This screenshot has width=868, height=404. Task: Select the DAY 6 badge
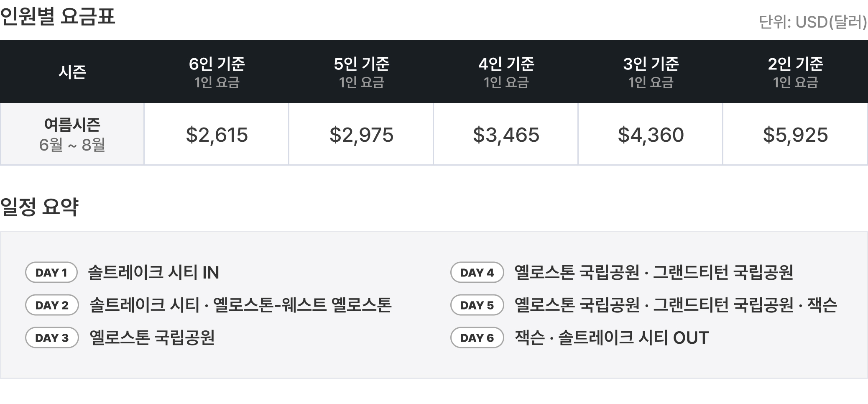click(x=477, y=338)
